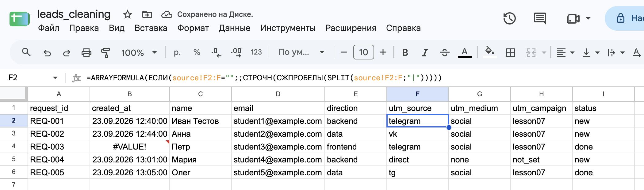644x190 pixels.
Task: Increase decimal places
Action: 236,52
